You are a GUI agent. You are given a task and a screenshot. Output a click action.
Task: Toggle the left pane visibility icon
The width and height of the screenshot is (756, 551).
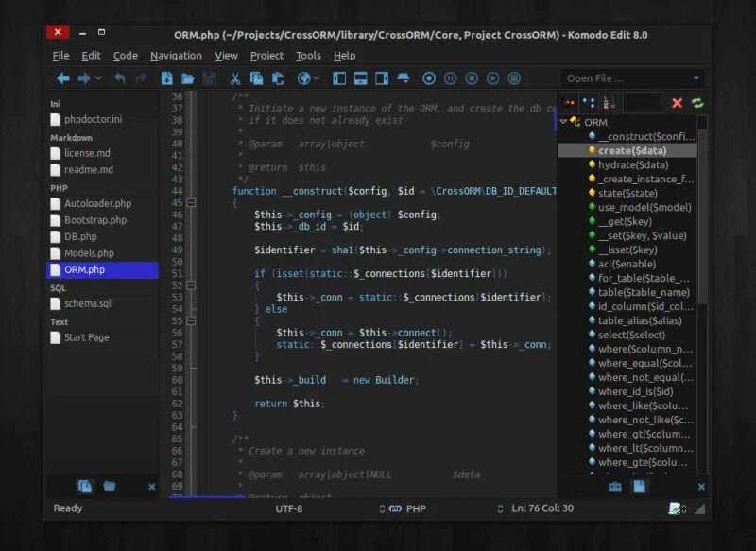pos(339,78)
